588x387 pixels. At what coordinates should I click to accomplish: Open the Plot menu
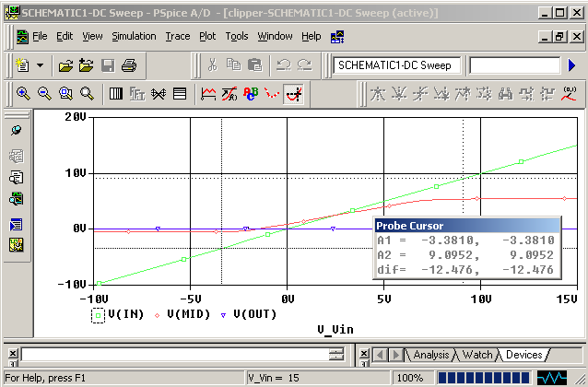click(x=207, y=36)
